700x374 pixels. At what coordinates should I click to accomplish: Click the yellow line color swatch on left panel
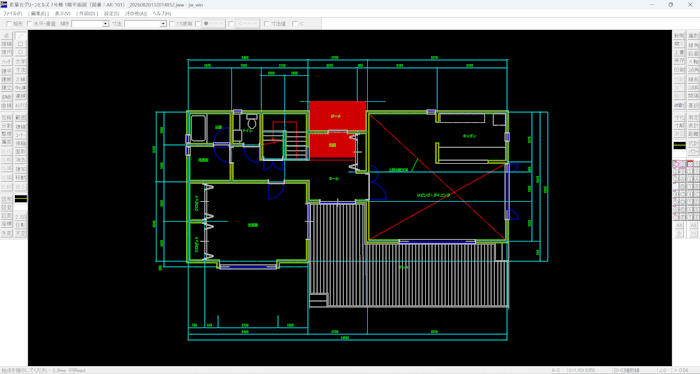[21, 199]
